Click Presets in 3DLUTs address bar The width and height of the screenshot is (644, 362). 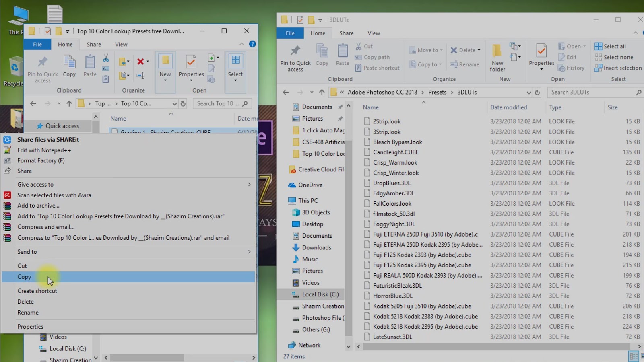click(437, 92)
